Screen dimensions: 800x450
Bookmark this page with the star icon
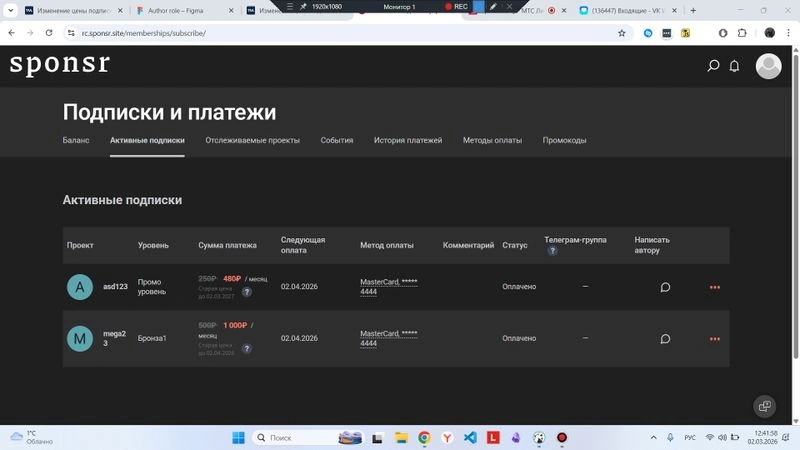point(621,33)
